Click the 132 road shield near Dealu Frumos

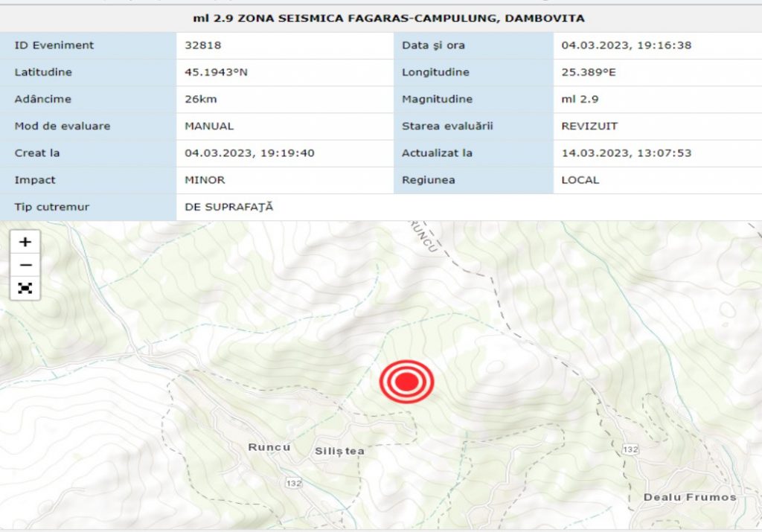pos(630,449)
